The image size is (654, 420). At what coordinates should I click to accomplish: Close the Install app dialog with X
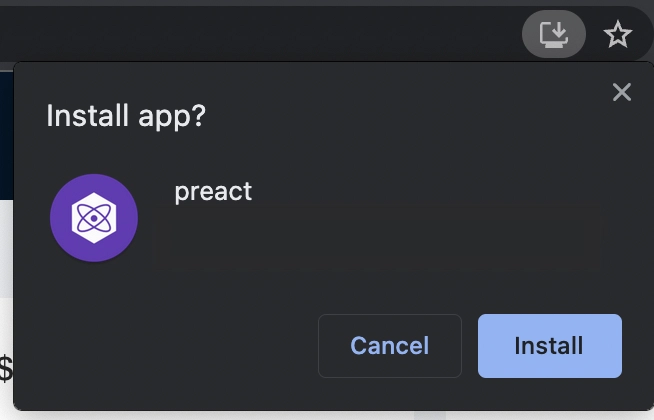(621, 92)
